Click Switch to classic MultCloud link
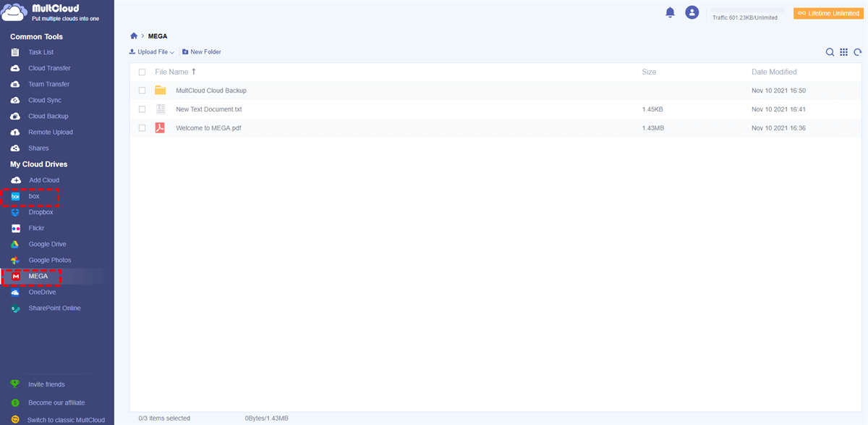868x425 pixels. (x=66, y=420)
